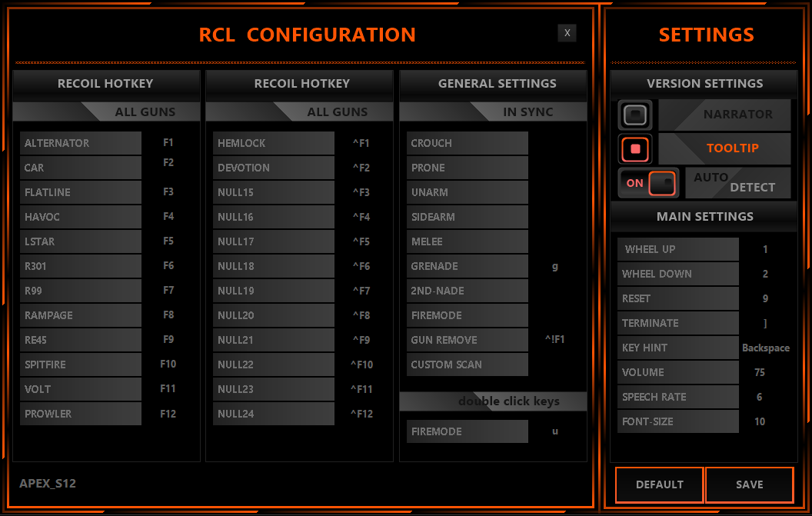Image resolution: width=812 pixels, height=516 pixels.
Task: Select the NULL21 slot
Action: point(274,340)
